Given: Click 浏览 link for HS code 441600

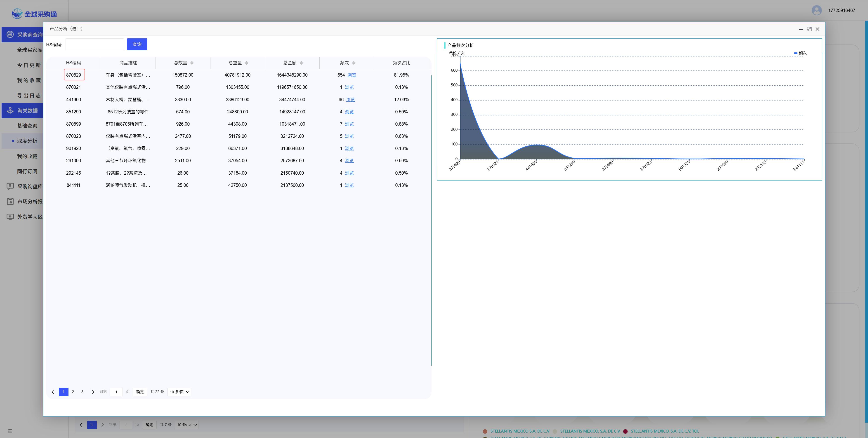Looking at the screenshot, I should point(350,100).
